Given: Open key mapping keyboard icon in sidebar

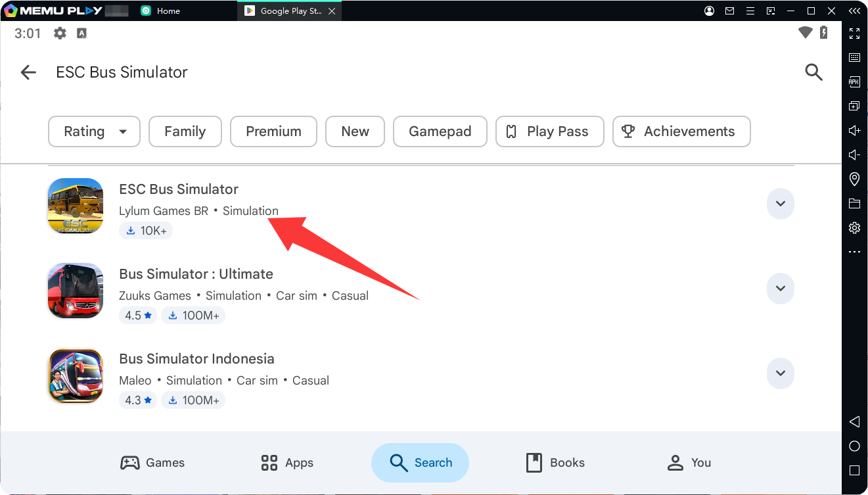Looking at the screenshot, I should pos(854,58).
